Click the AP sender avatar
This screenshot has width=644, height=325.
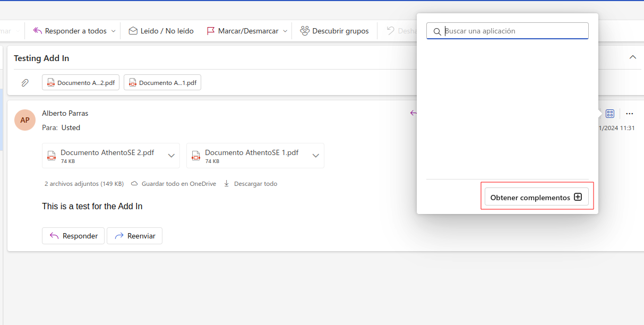[x=25, y=120]
